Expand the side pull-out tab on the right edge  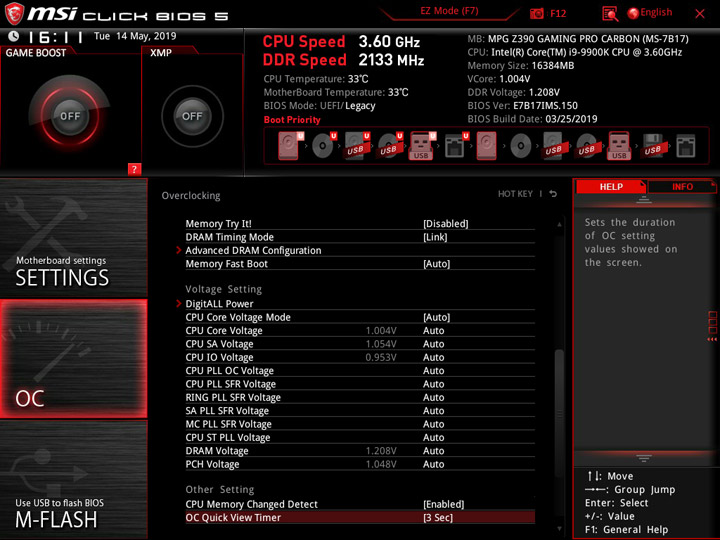(712, 326)
